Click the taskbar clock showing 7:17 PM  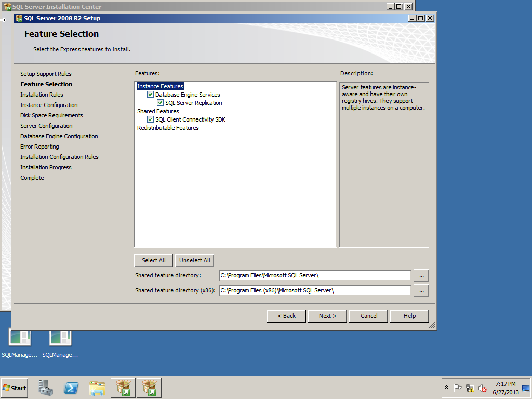506,388
